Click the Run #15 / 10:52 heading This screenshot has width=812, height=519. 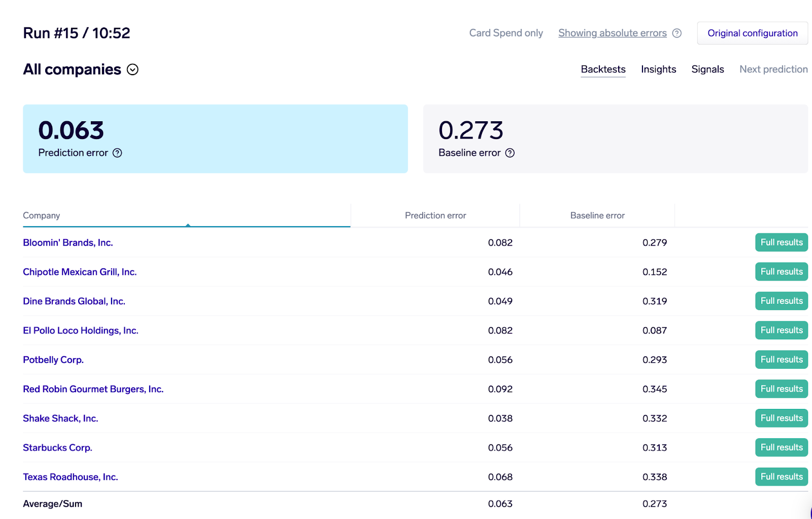pyautogui.click(x=77, y=33)
